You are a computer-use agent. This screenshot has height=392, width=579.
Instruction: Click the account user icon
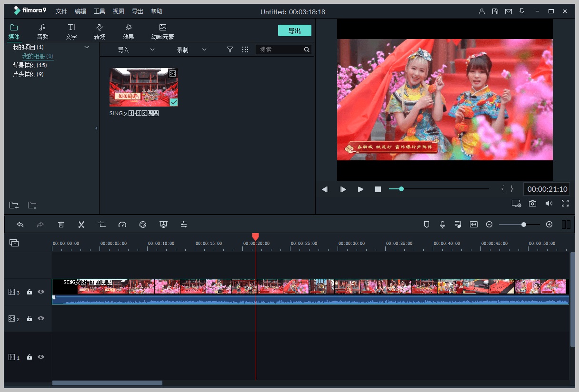coord(482,11)
